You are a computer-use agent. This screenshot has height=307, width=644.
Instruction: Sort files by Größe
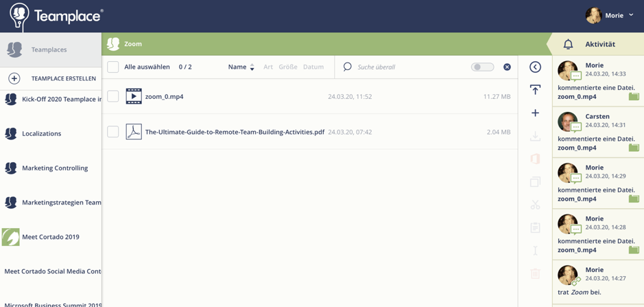pyautogui.click(x=288, y=67)
